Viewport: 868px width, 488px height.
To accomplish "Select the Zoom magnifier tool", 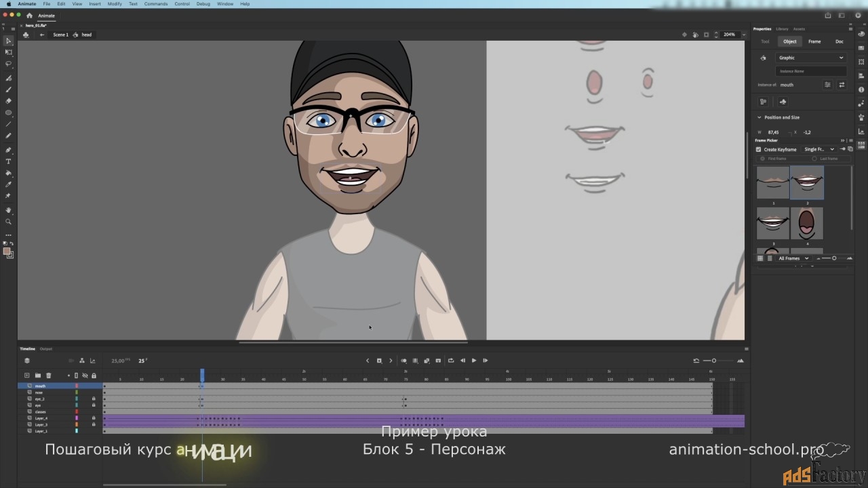I will coord(9,222).
